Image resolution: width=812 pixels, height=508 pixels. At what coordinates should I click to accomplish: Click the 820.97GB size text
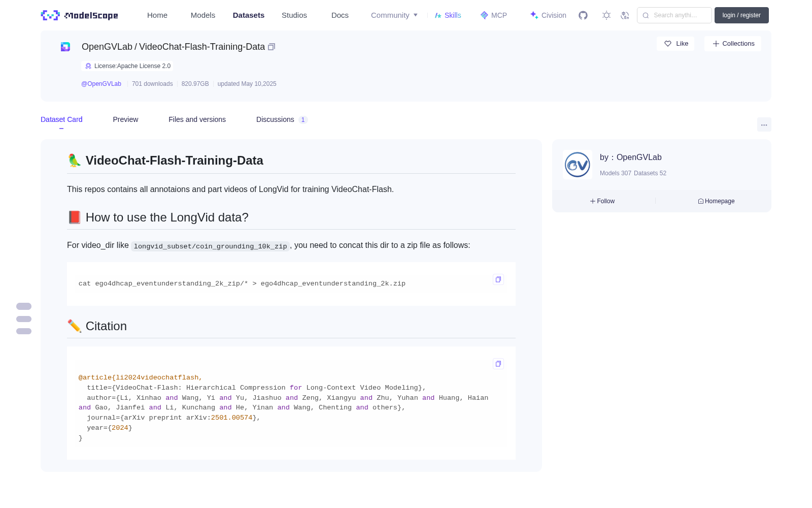coord(195,84)
